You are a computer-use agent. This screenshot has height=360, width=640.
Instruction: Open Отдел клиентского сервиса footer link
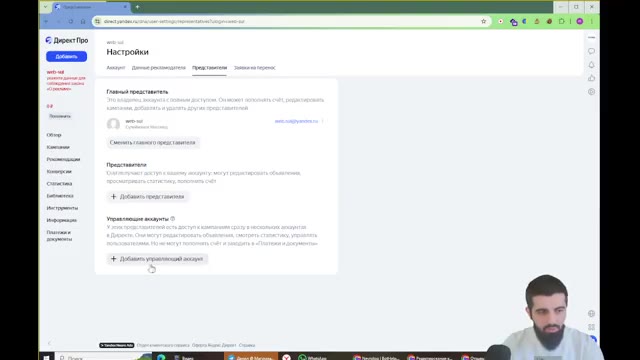(x=163, y=345)
